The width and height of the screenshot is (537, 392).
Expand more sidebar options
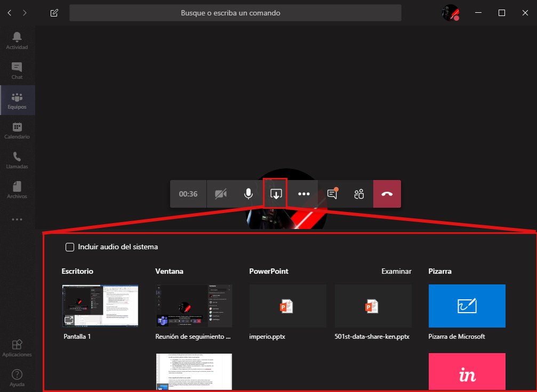(17, 219)
